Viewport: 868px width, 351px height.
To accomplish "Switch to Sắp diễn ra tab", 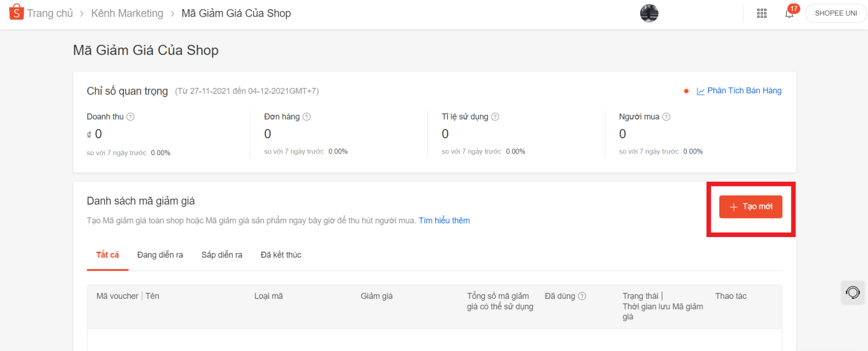I will pyautogui.click(x=222, y=255).
